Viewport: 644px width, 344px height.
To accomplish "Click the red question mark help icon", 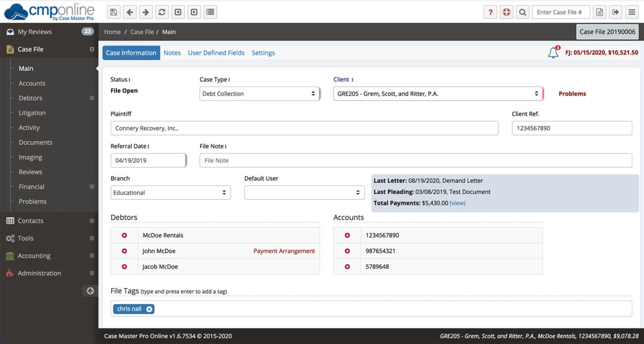I will (491, 12).
